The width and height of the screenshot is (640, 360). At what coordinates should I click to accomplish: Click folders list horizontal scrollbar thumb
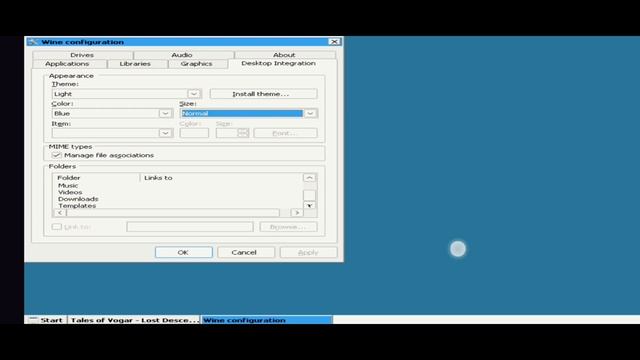coord(173,213)
